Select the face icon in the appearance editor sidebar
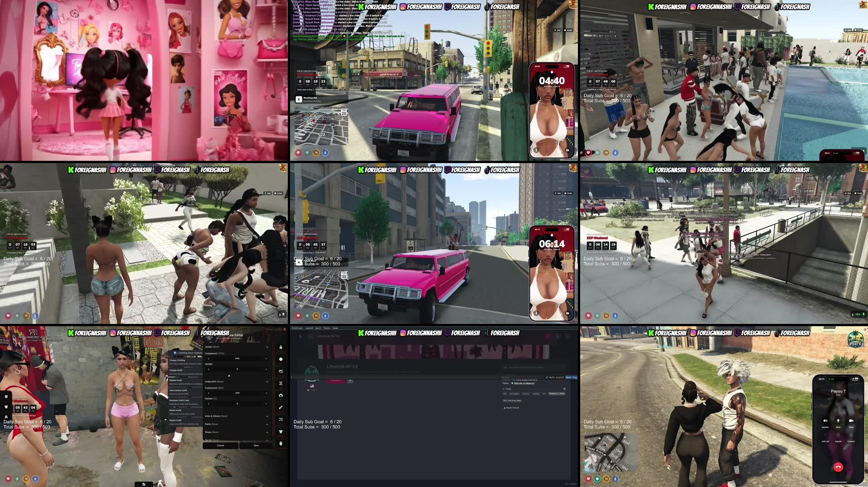This screenshot has height=487, width=868. [x=281, y=359]
